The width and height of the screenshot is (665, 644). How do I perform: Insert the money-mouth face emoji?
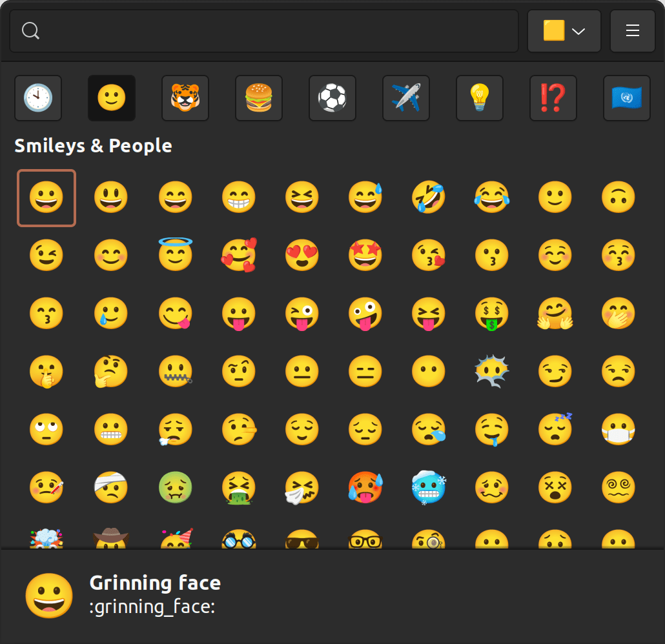(492, 314)
